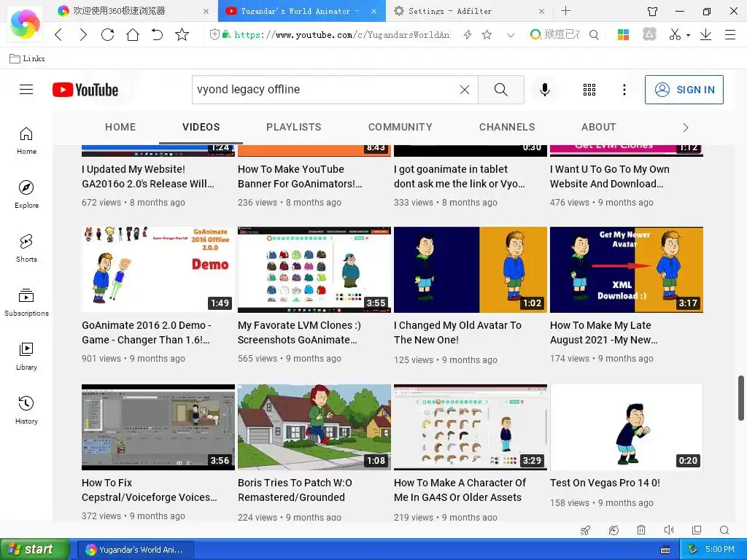Switch to the PLAYLISTS tab
The width and height of the screenshot is (747, 560).
point(293,127)
